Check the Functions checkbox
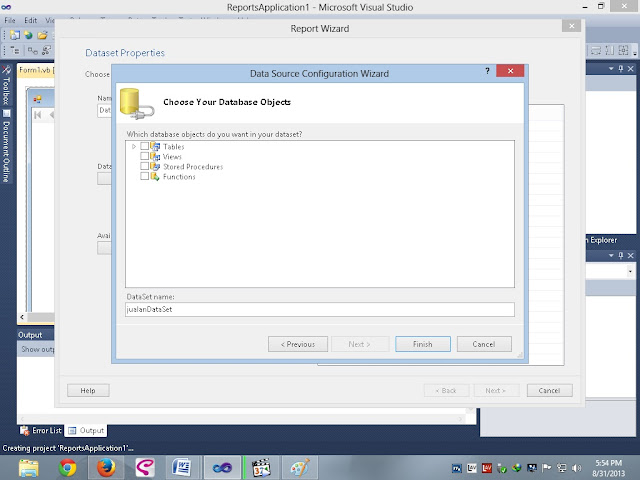Viewport: 640px width, 480px height. point(144,176)
